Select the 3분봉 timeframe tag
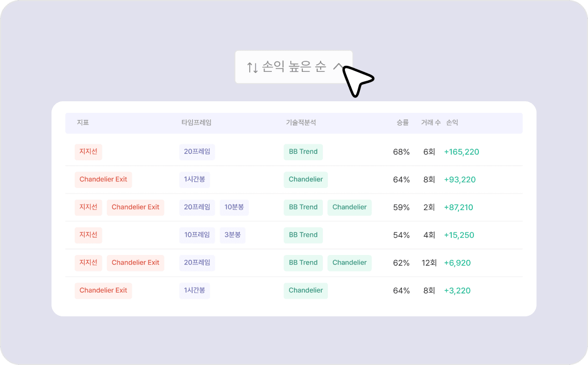 pyautogui.click(x=233, y=235)
